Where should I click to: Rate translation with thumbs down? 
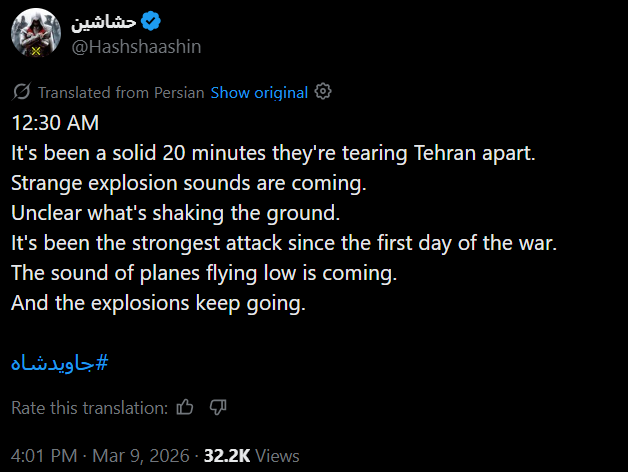pos(218,407)
